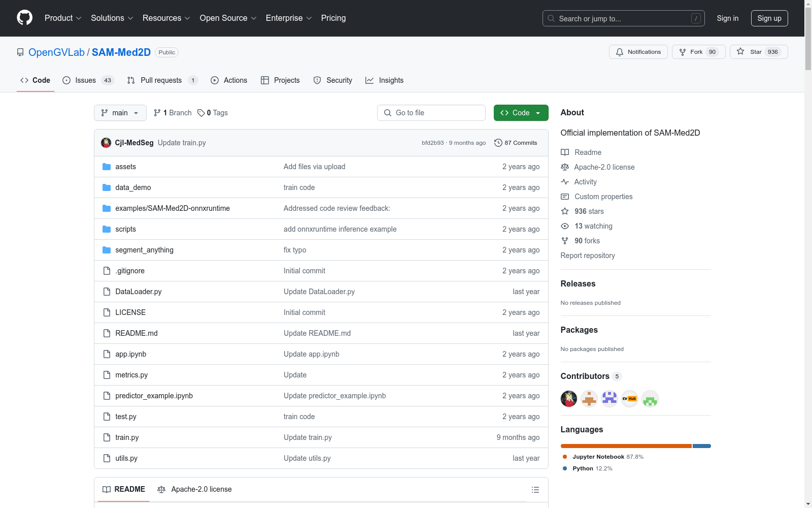Open 'Addressed code review feedback:' commit

(x=337, y=208)
